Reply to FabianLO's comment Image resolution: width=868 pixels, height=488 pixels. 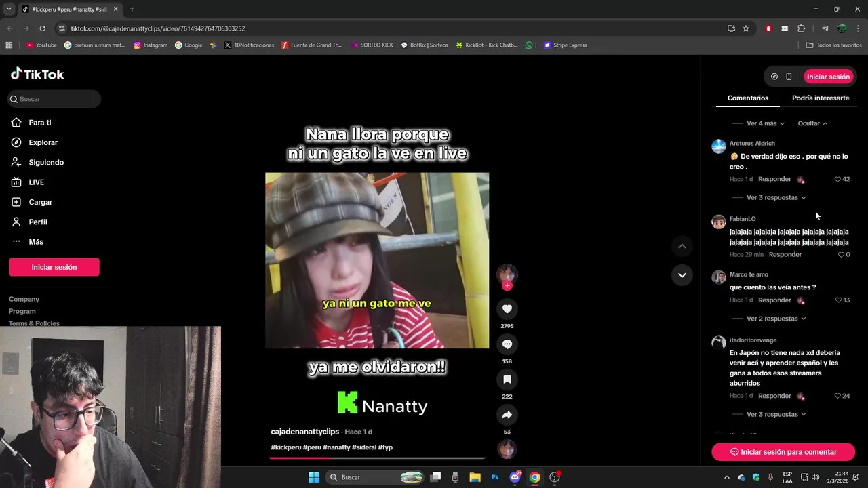click(x=785, y=254)
